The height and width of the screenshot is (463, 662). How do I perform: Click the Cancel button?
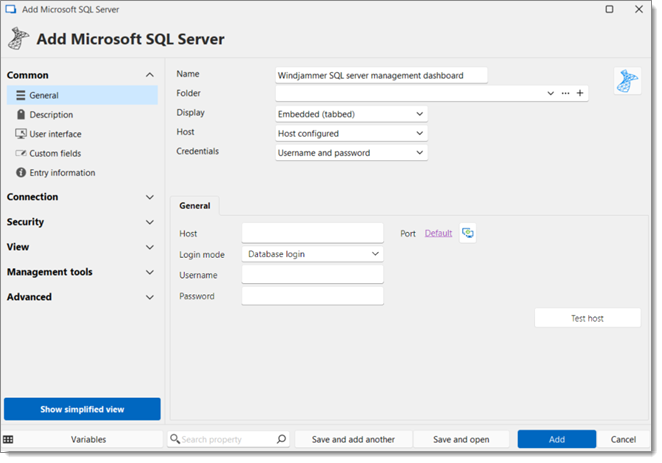pos(623,439)
